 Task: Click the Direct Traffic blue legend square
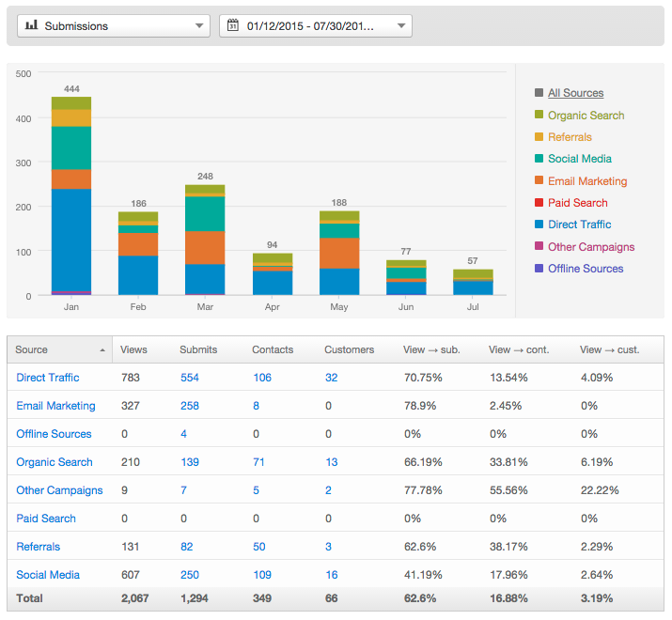[539, 225]
